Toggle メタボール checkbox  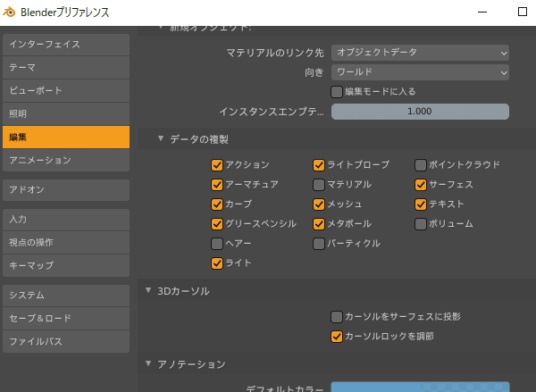[319, 224]
